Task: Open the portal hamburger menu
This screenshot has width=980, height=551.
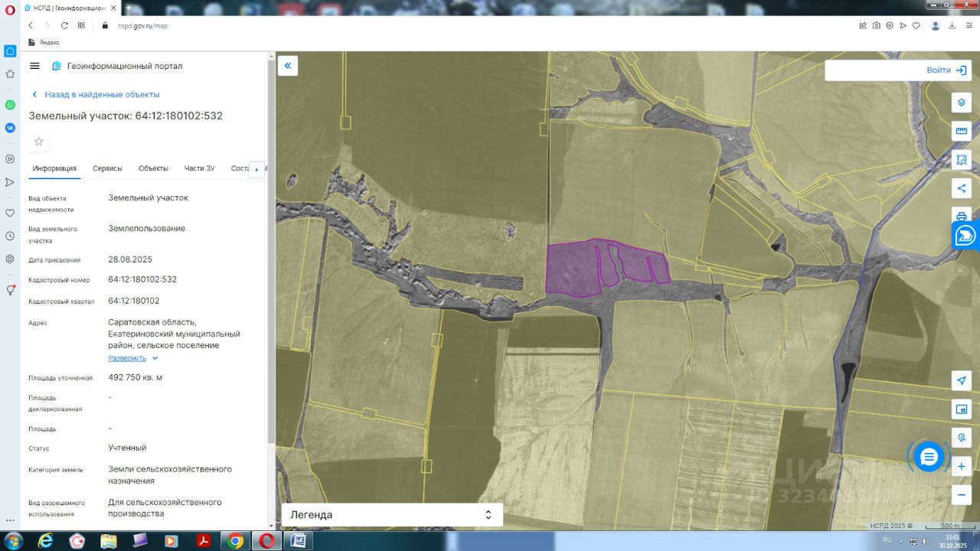Action: point(34,66)
